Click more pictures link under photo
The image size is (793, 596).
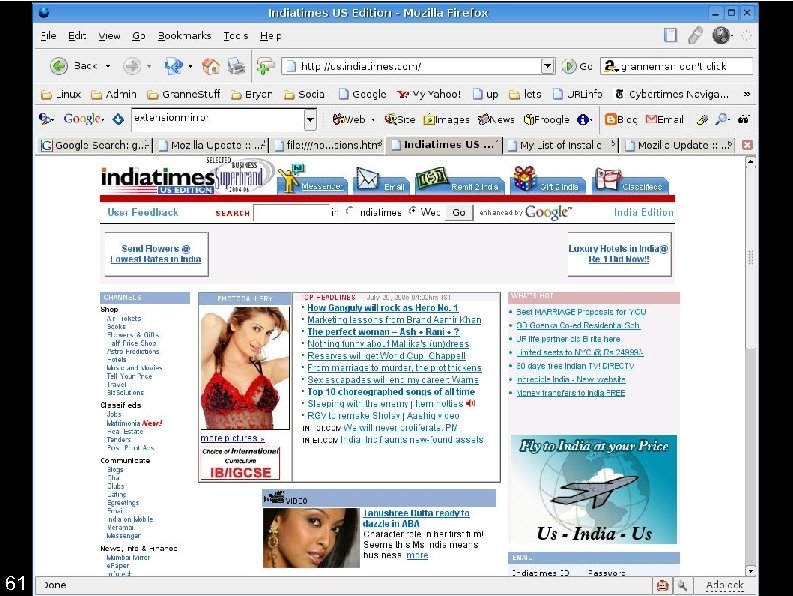pos(232,438)
